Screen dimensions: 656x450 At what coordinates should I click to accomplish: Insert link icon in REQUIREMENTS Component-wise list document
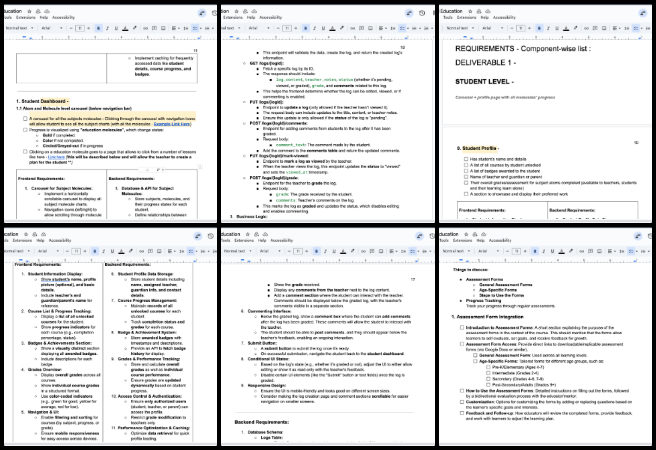586,28
